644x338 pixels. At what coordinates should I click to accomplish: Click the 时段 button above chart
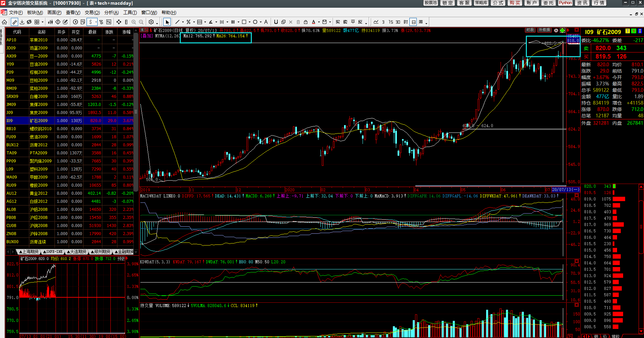530,30
